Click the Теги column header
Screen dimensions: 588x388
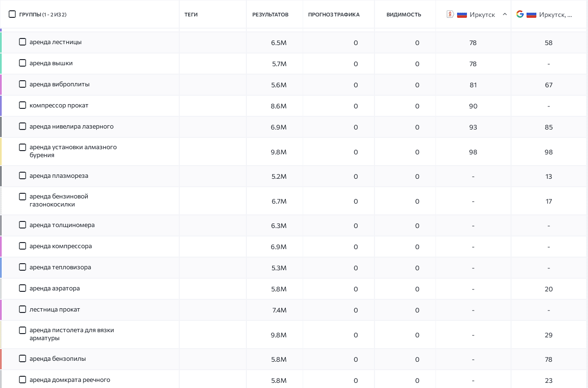191,15
